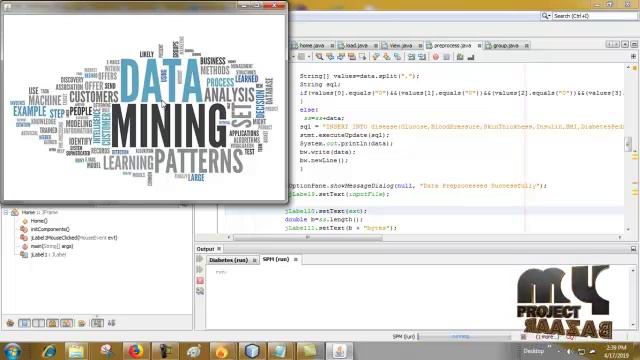Open Windows Start menu orb
640x360 pixels.
click(x=12, y=351)
